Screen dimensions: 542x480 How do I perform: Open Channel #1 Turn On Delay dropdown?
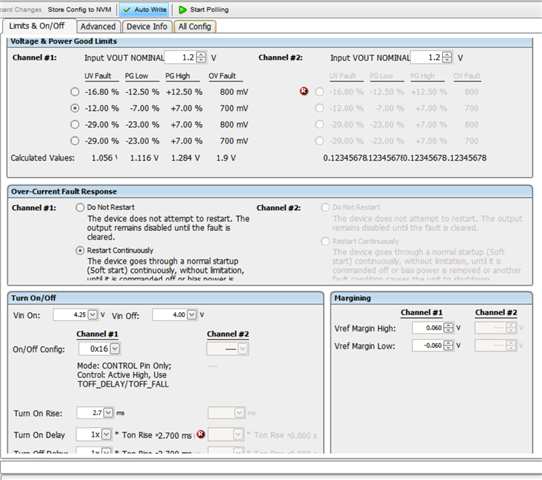(x=106, y=434)
